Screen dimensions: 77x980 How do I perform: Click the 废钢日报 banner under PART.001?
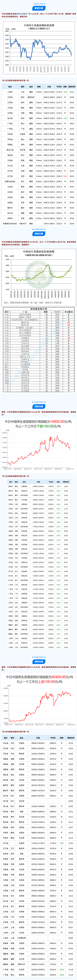coord(38,8)
